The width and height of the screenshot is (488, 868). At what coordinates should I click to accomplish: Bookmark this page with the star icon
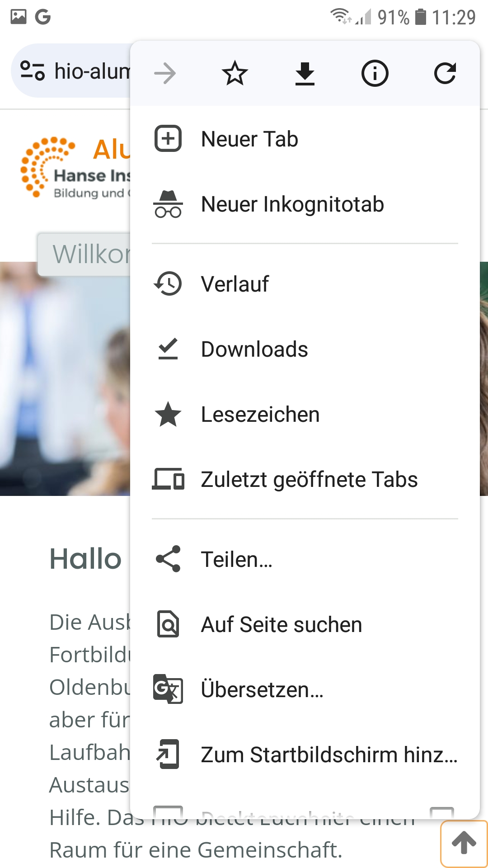coord(235,73)
